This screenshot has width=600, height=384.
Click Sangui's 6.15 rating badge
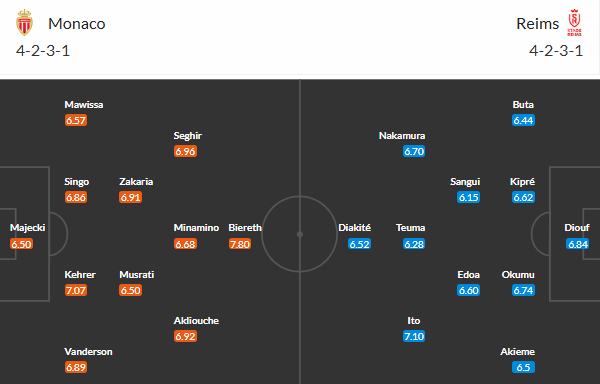click(x=468, y=197)
